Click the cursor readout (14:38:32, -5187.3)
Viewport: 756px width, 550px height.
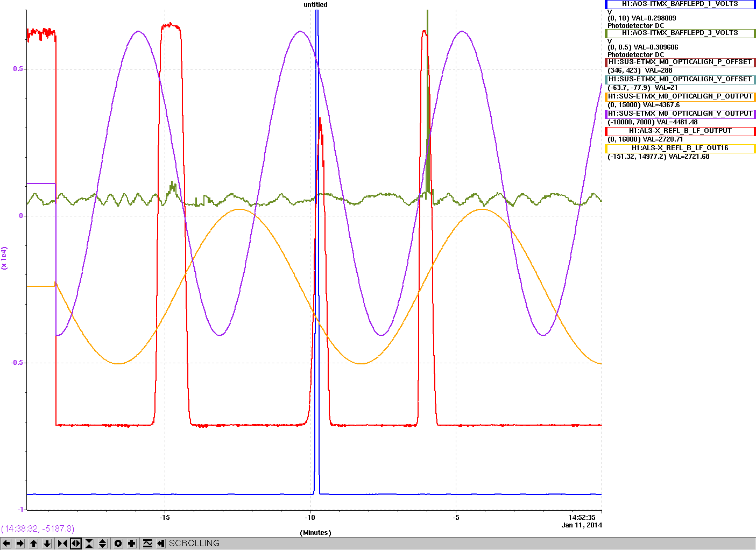[x=38, y=529]
